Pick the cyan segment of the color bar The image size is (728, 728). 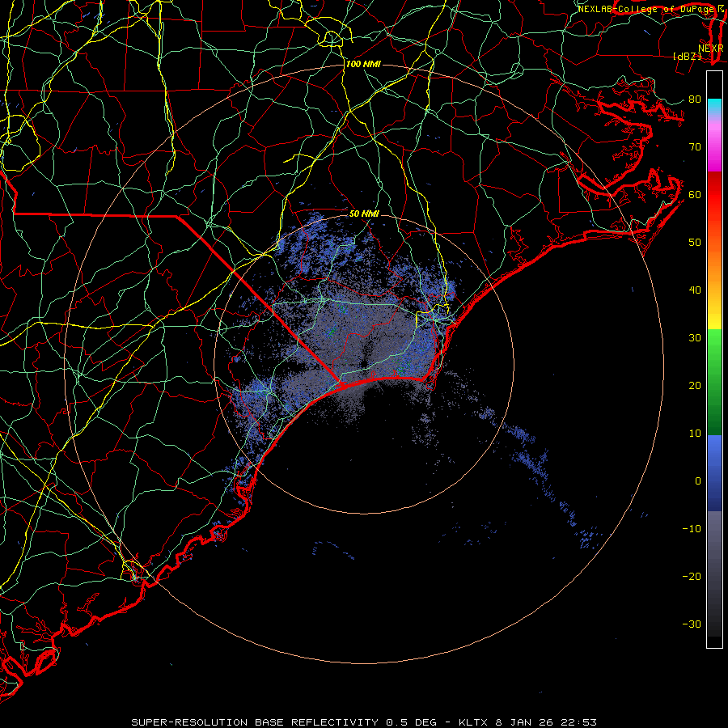tap(714, 107)
